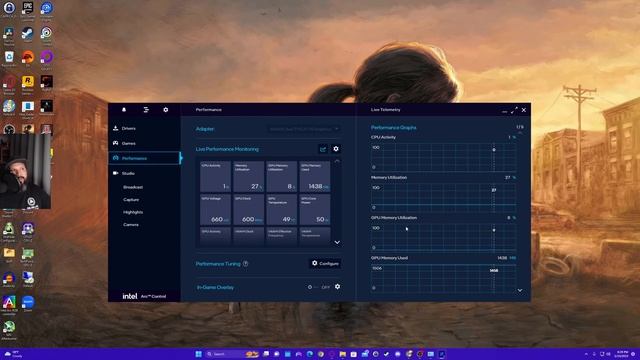Open Recycle Bin desktop icon
The width and height of the screenshot is (640, 360).
tap(9, 58)
